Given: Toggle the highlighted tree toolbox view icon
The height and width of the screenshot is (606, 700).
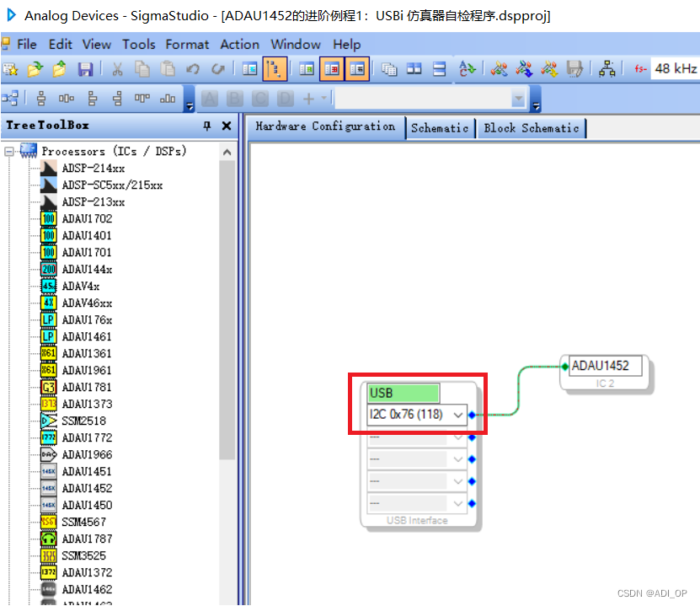Looking at the screenshot, I should [x=275, y=69].
